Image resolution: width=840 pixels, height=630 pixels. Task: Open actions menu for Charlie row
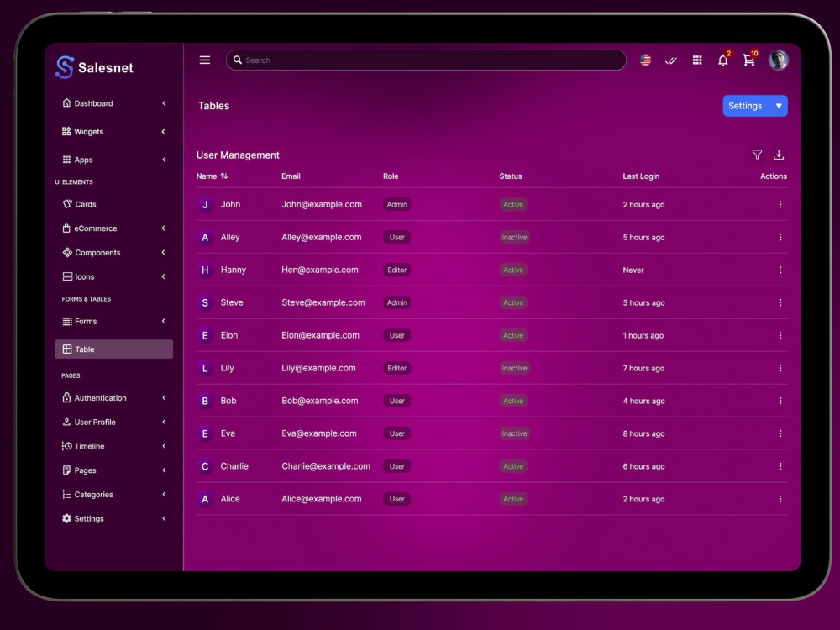click(780, 466)
